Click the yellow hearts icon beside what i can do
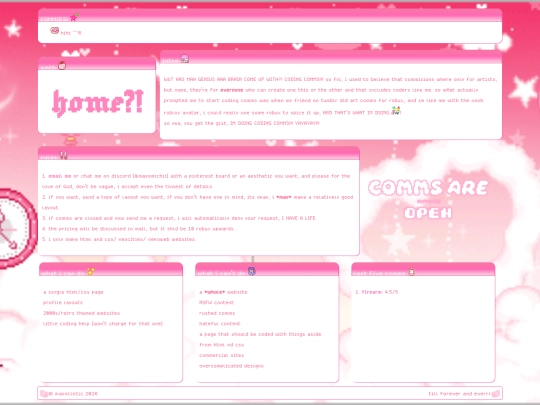Screen dimensions: 540x405 click(x=91, y=271)
